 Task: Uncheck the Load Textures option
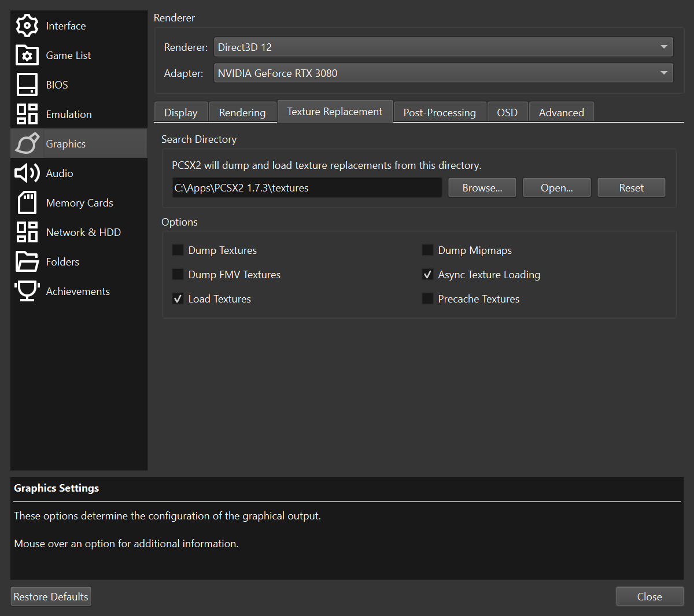pos(178,298)
